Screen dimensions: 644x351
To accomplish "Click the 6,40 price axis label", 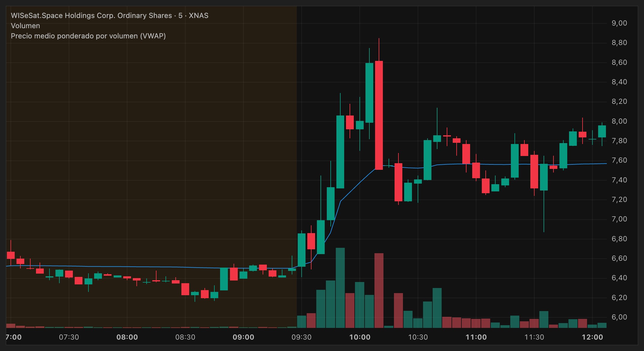I will coord(619,278).
